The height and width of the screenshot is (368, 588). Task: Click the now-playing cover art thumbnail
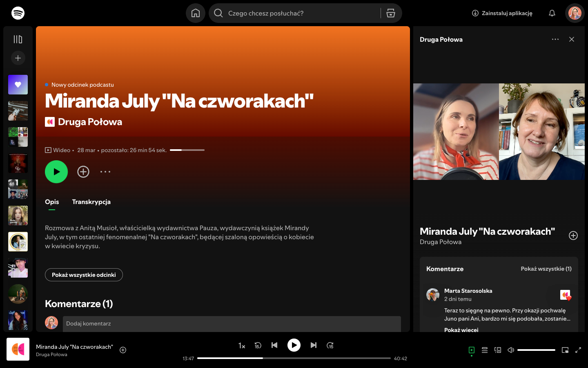coord(18,349)
